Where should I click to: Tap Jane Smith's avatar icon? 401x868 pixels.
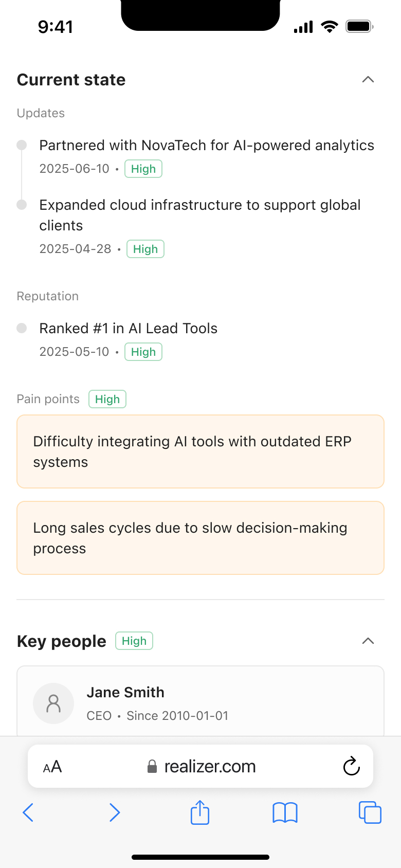click(53, 703)
